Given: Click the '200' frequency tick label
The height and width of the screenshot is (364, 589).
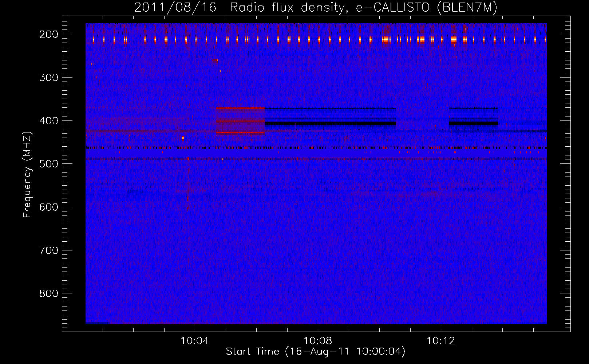Looking at the screenshot, I should click(49, 34).
